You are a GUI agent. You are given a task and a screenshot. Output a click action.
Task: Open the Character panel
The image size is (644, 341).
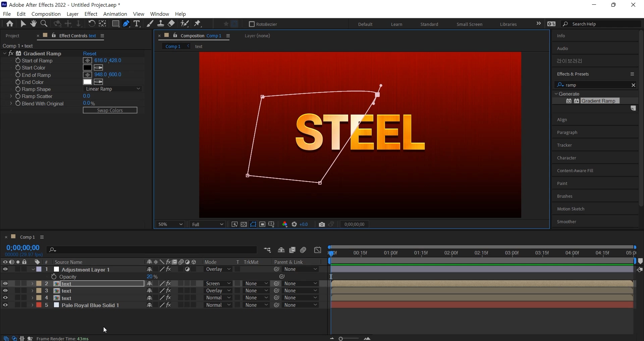pyautogui.click(x=567, y=158)
